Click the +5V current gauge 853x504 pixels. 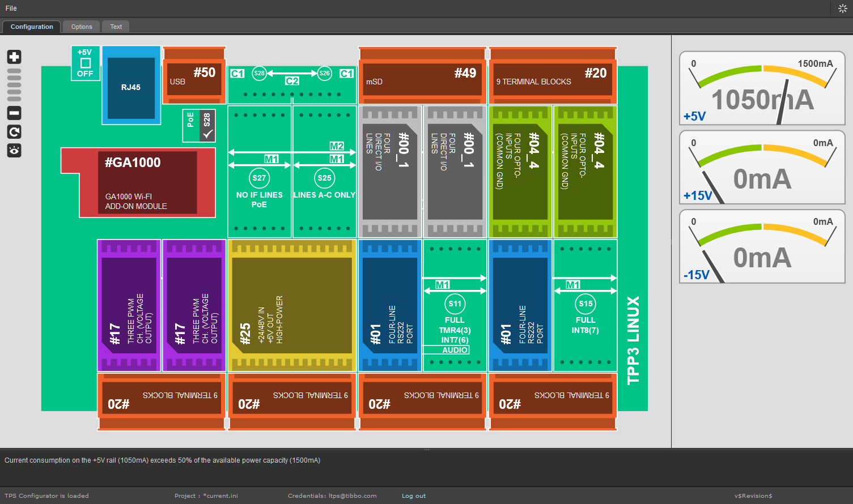(762, 88)
